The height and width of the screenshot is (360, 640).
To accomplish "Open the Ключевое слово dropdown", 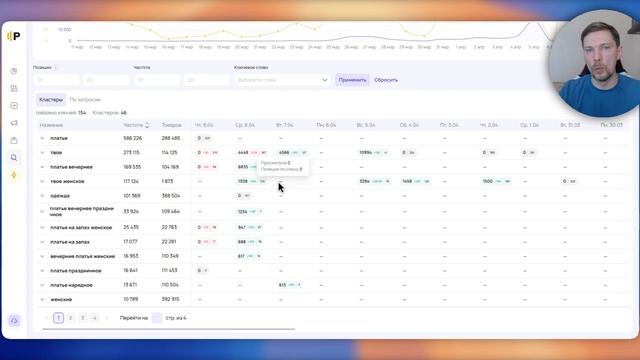I will tap(282, 80).
